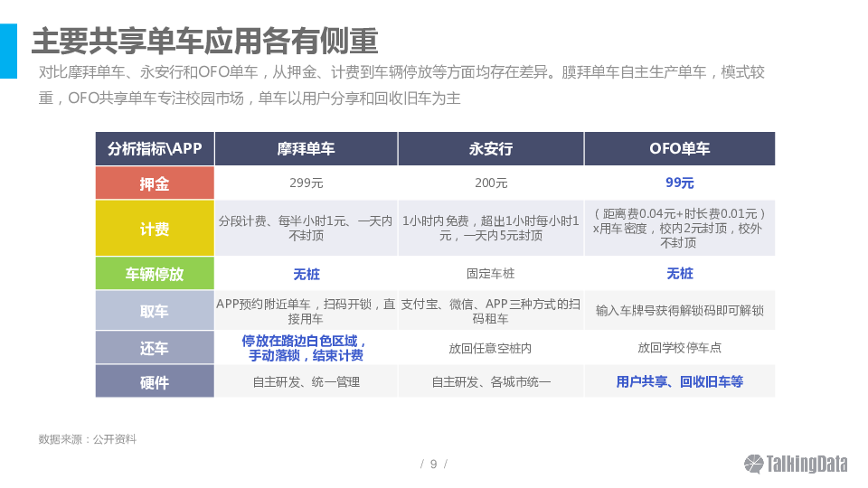Click the 数据来源：公开资料 footnote
Screen dimensions: 868x488
(88, 439)
